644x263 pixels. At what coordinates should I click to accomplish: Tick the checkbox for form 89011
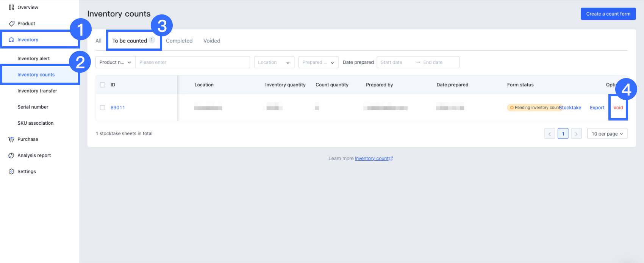102,108
